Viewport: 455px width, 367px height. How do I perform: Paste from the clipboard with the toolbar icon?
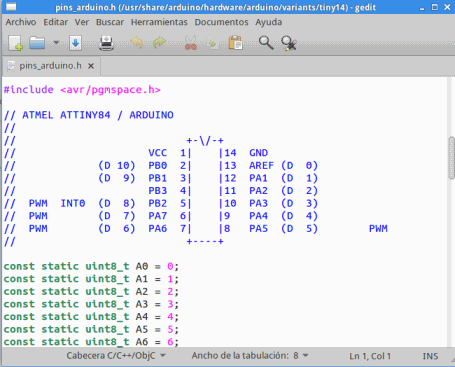(x=235, y=43)
